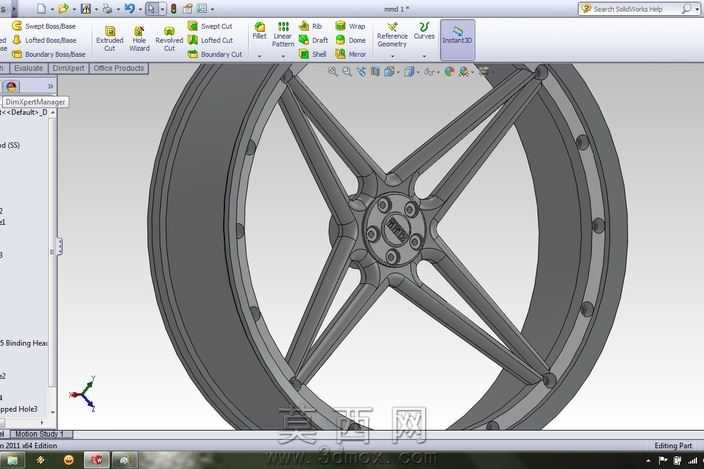Screen dimensions: 704x469
Task: Expand more manager tabs chevron
Action: (50, 86)
